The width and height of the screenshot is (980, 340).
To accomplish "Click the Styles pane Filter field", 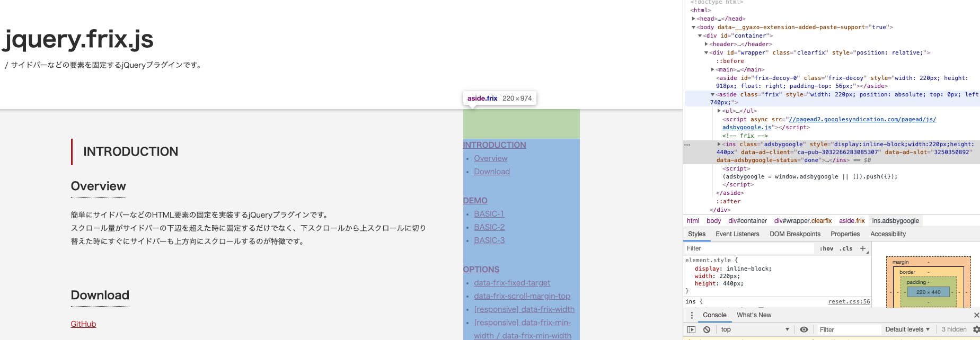I will pyautogui.click(x=747, y=248).
